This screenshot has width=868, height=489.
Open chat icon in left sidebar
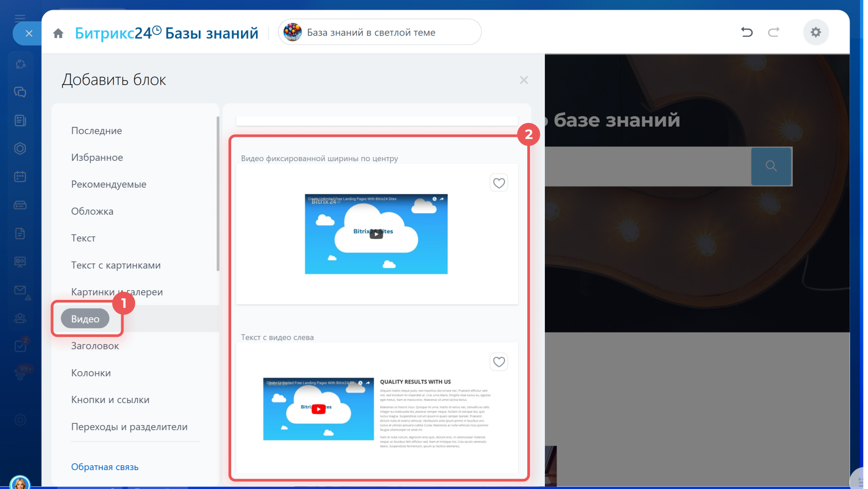pyautogui.click(x=20, y=92)
